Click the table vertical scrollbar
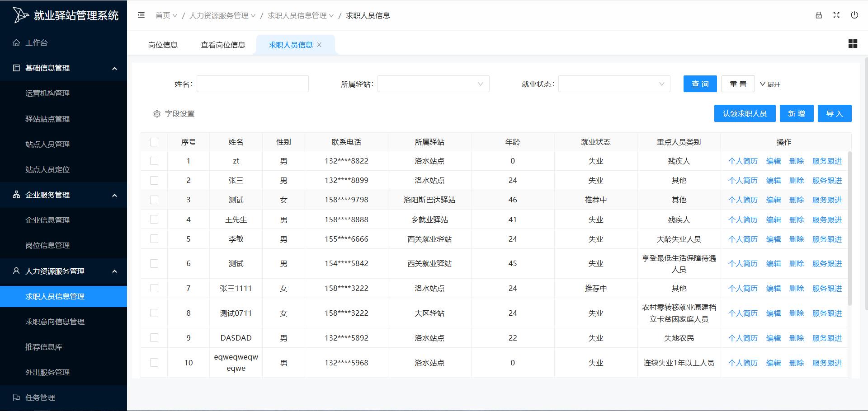This screenshot has height=411, width=868. [x=849, y=228]
